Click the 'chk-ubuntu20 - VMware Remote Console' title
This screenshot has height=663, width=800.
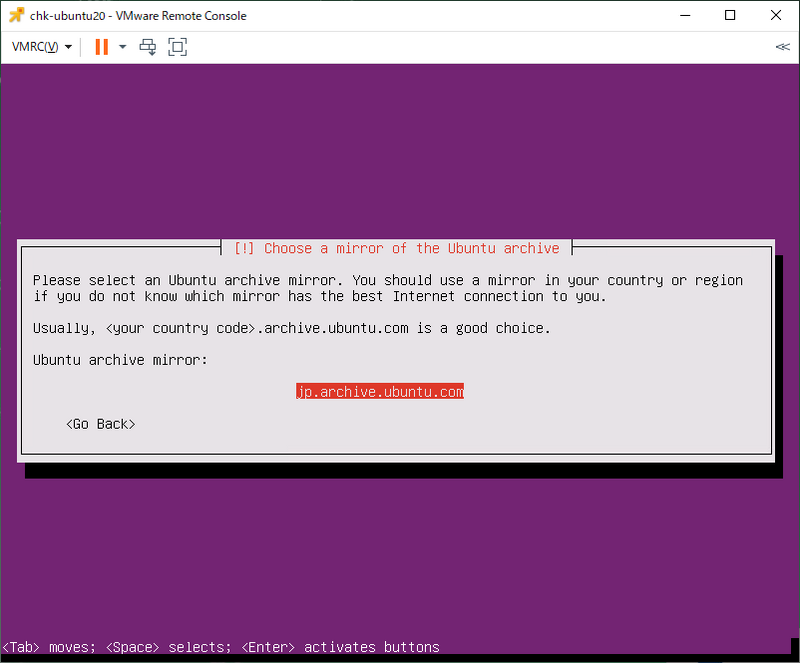point(138,16)
